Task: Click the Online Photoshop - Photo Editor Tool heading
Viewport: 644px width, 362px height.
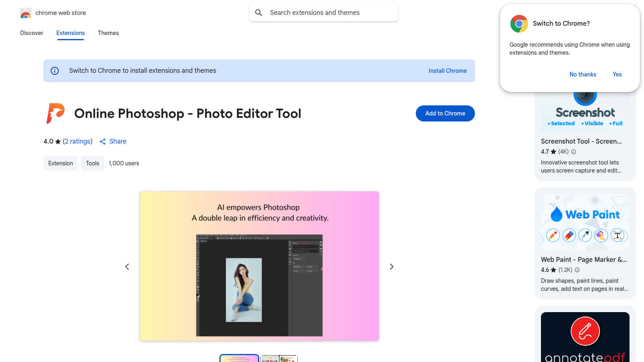Action: (x=188, y=113)
